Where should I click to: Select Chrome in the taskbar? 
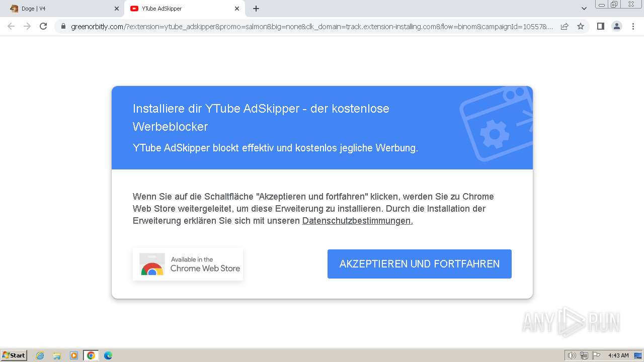[x=91, y=355]
